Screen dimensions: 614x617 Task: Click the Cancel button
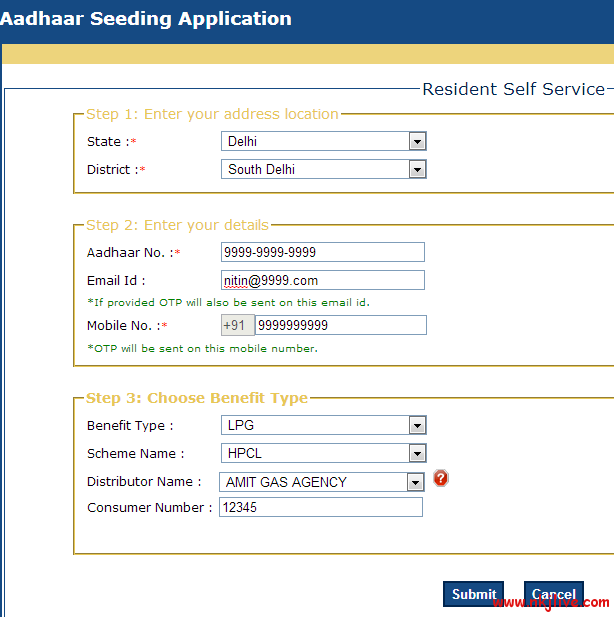(x=554, y=594)
